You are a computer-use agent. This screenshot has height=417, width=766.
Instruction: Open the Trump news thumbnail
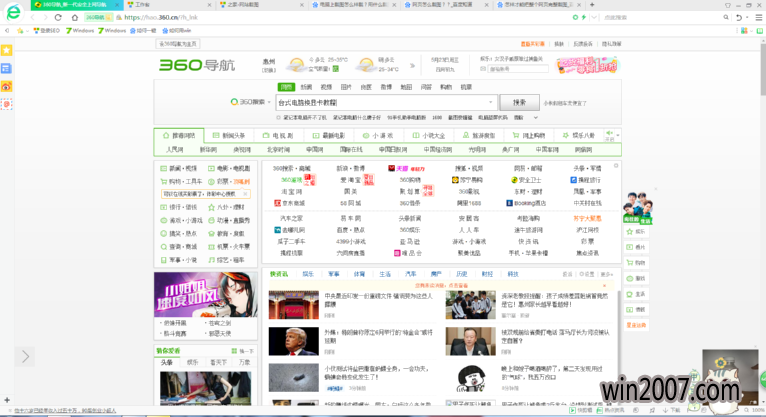[294, 341]
